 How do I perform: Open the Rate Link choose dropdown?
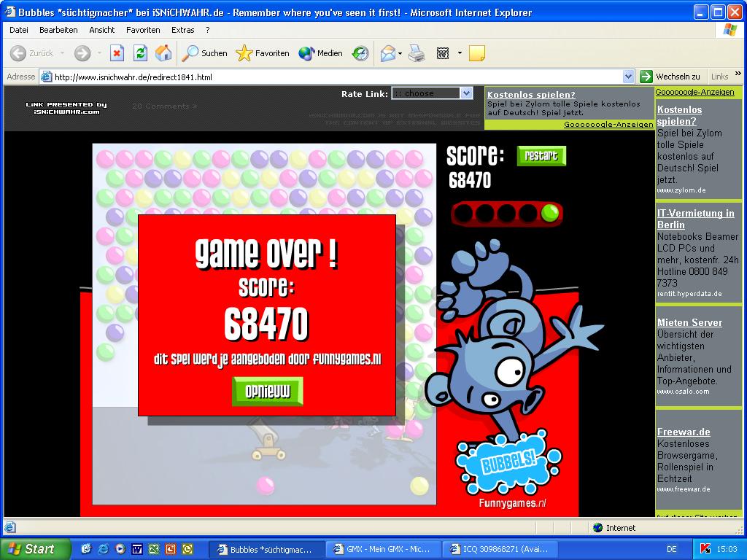432,93
